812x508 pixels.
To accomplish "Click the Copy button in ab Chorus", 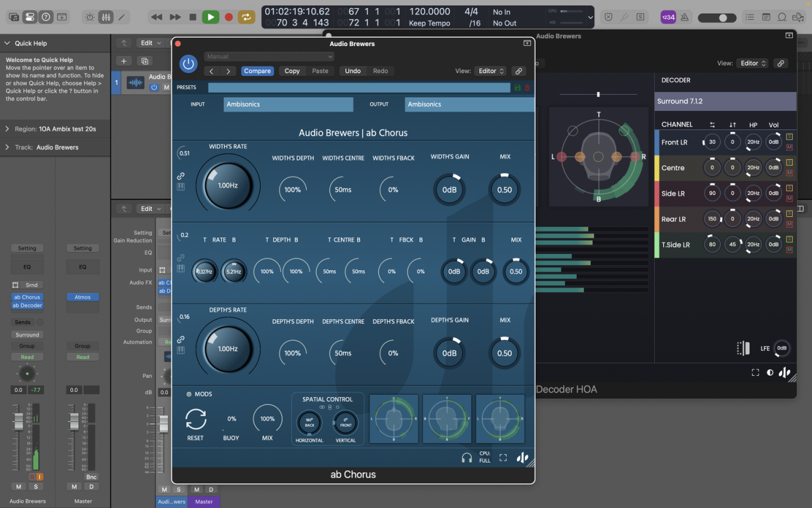I will [x=292, y=71].
